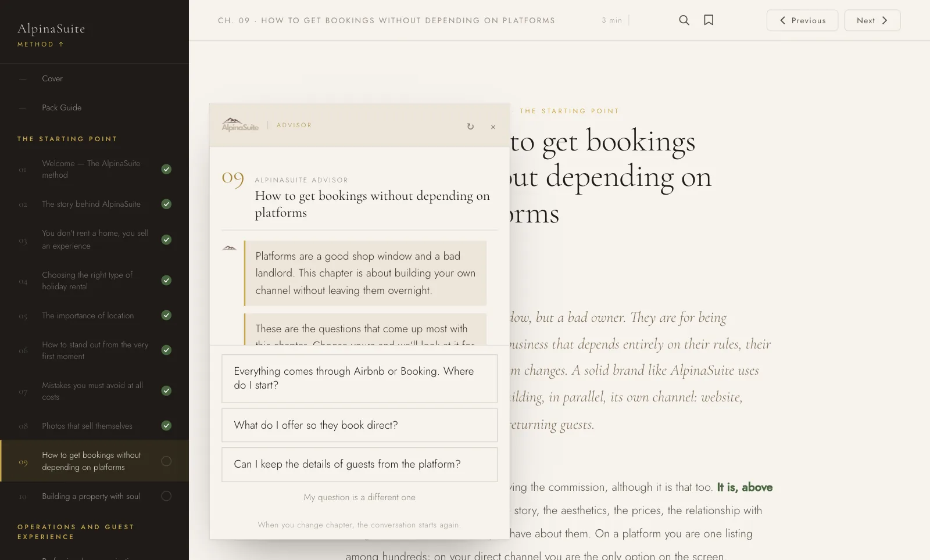This screenshot has width=930, height=560.
Task: Close the Advisor panel
Action: point(493,127)
